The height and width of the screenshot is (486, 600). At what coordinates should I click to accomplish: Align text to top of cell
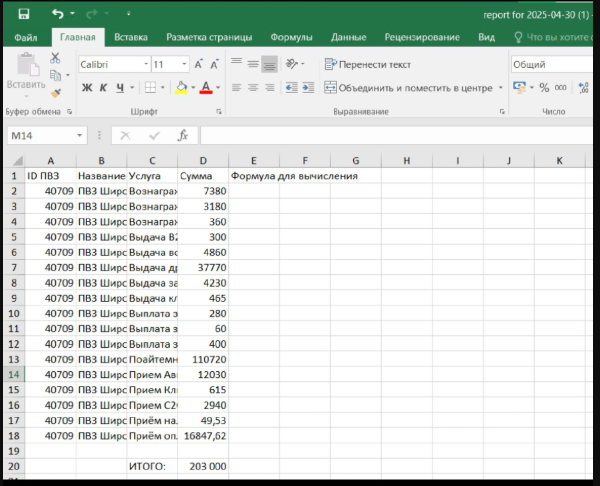point(236,64)
